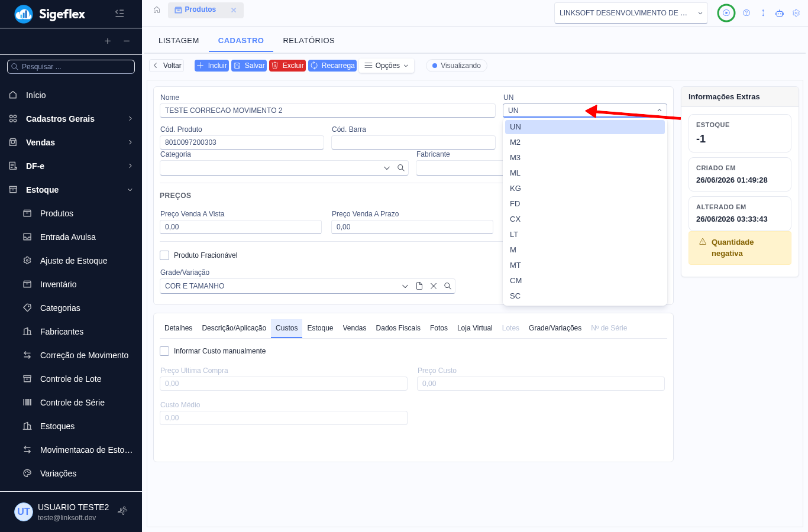The width and height of the screenshot is (808, 532).
Task: Click the sidebar Pesquisar search box
Action: pyautogui.click(x=71, y=67)
